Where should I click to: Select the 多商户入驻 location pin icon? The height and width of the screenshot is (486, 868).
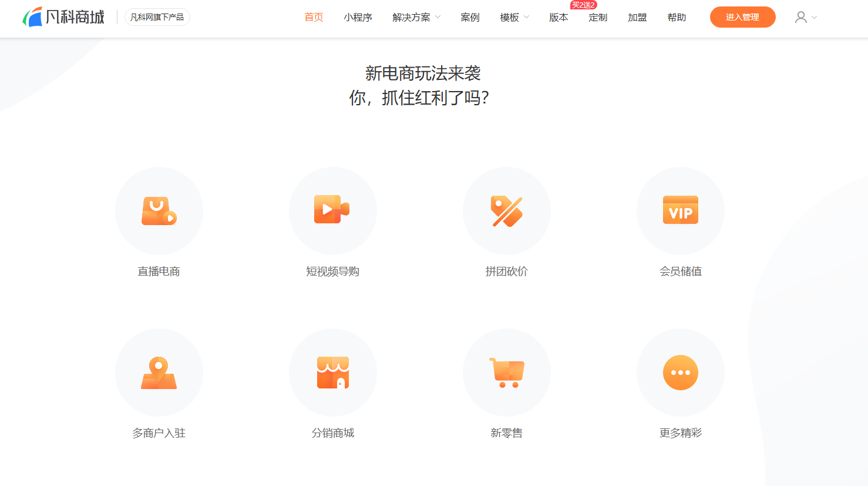[x=159, y=373]
